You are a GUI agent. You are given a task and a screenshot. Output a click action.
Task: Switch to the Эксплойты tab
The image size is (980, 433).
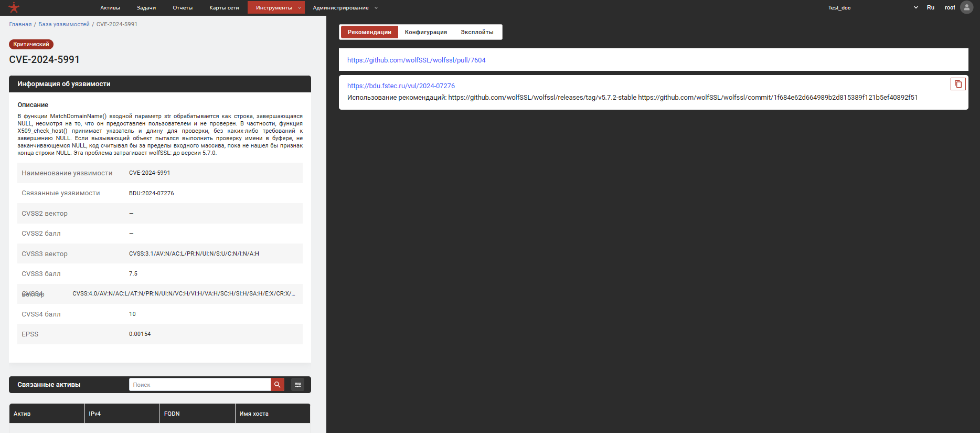(477, 32)
